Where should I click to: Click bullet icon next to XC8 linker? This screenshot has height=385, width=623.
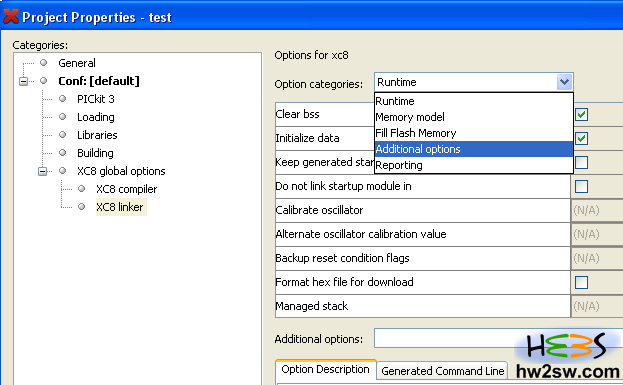(x=81, y=207)
